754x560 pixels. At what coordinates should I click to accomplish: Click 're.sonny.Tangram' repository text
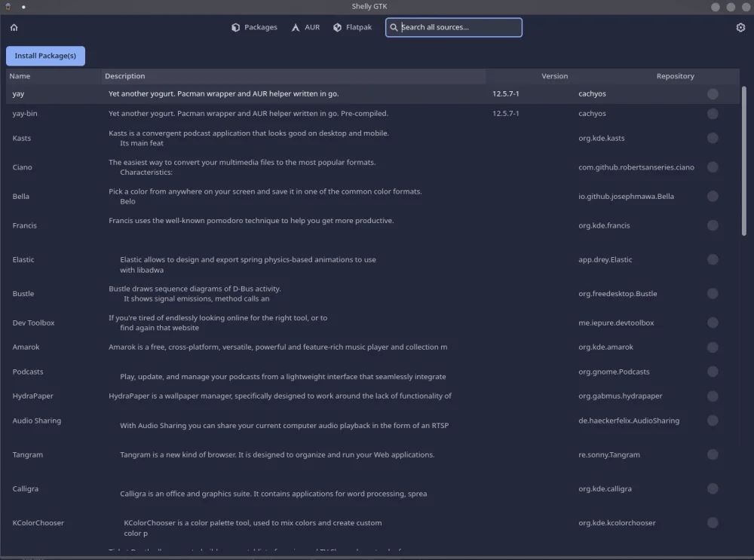(x=609, y=454)
